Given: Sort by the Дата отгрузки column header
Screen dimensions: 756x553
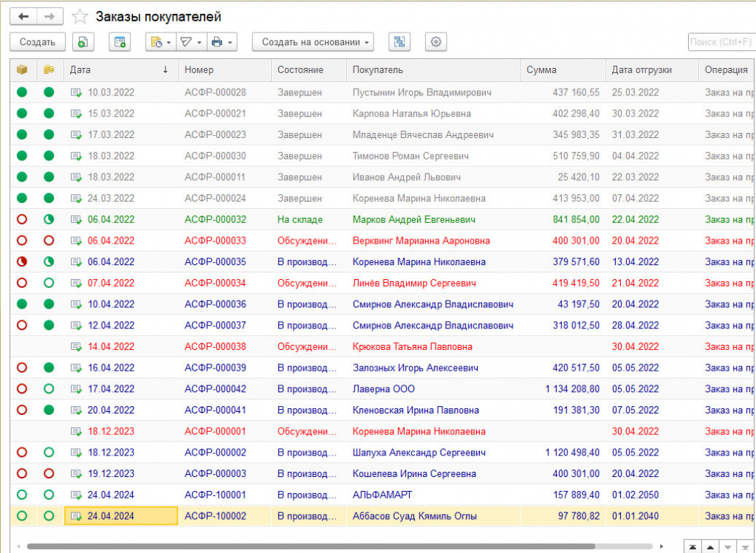Looking at the screenshot, I should [653, 70].
